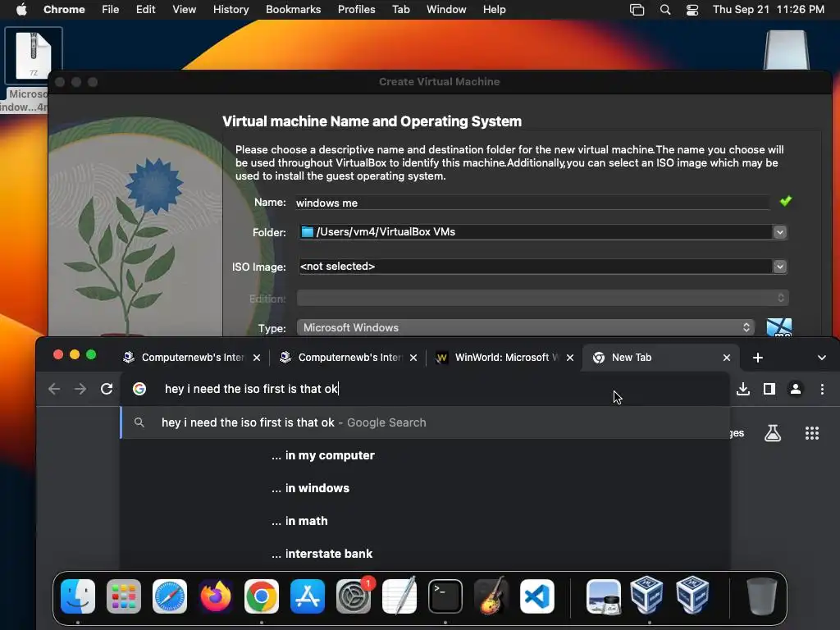The height and width of the screenshot is (630, 840).
Task: Expand the ISO Image dropdown
Action: (779, 267)
